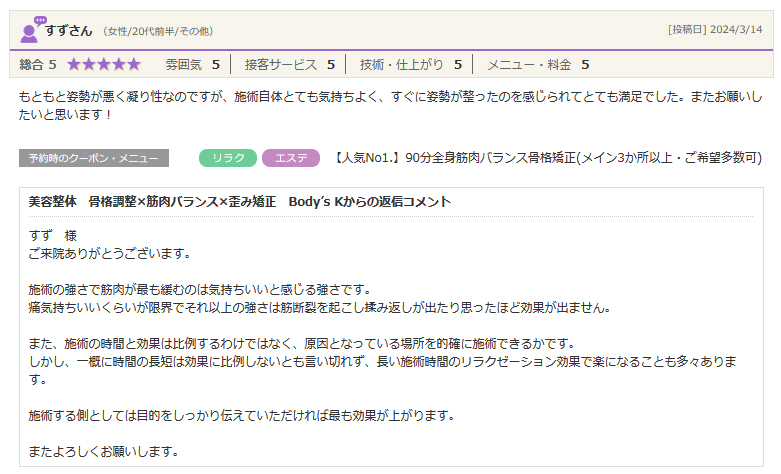781x474 pixels.
Task: Click the first star in overall rating
Action: coord(74,65)
